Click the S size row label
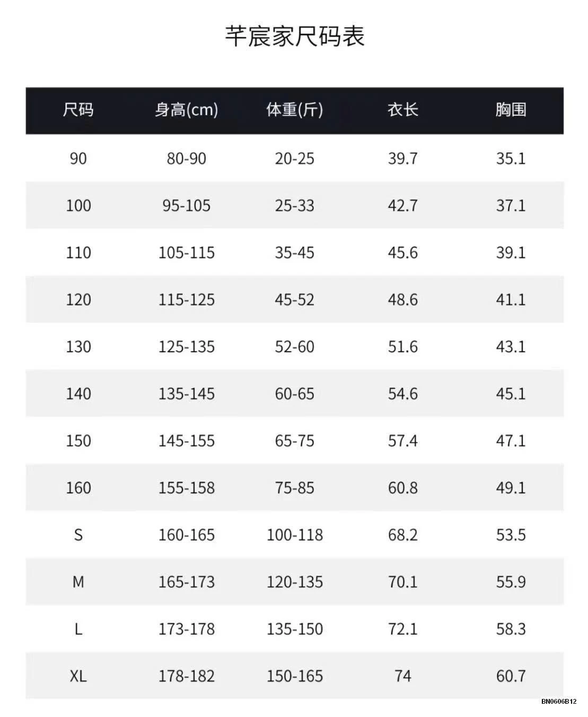The image size is (588, 717). [x=78, y=535]
